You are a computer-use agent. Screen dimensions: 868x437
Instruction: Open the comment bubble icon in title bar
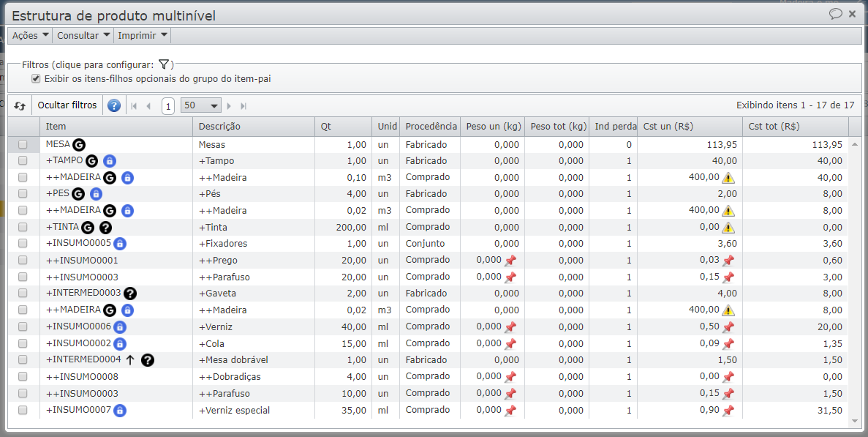pos(835,14)
